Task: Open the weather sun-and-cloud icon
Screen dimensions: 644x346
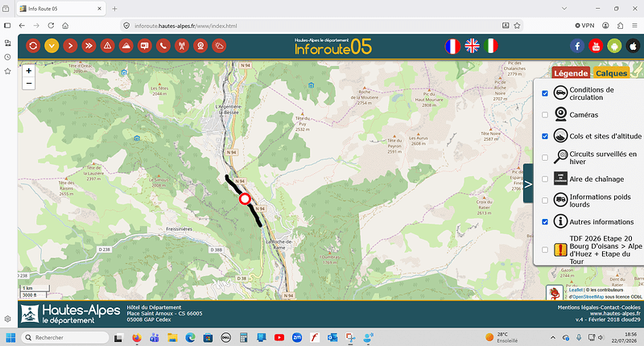Action: tap(219, 46)
